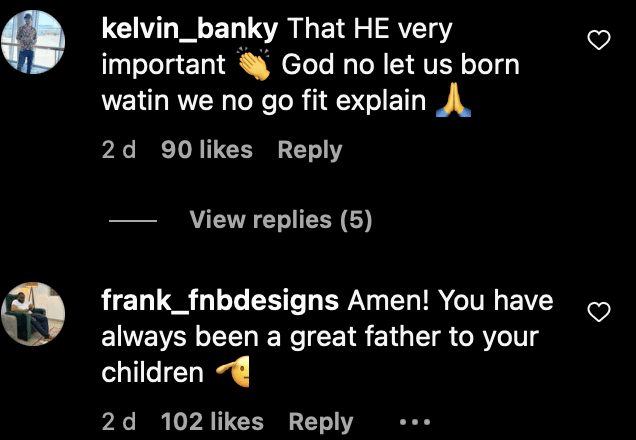
Task: Visit the kelvin_banky username link
Action: point(179,30)
